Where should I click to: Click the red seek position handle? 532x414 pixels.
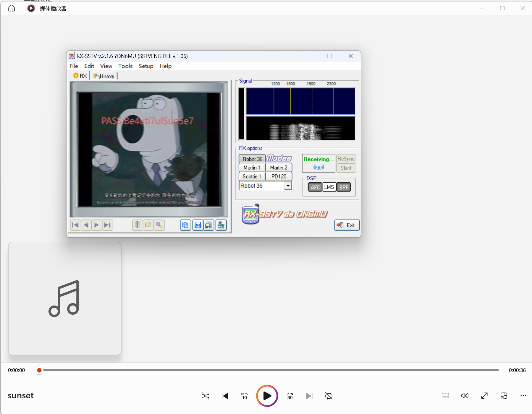pyautogui.click(x=39, y=370)
